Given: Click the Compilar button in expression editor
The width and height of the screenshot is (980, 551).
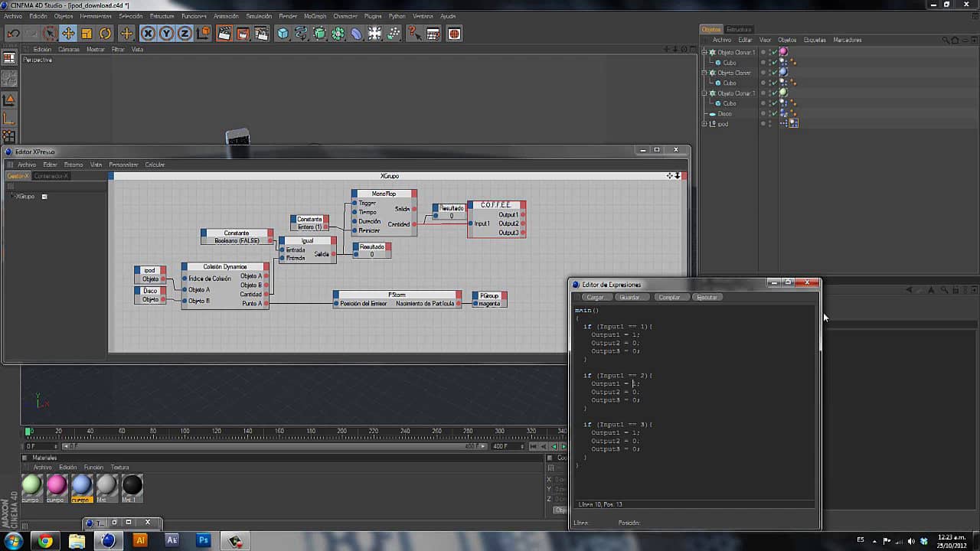Looking at the screenshot, I should click(x=670, y=297).
